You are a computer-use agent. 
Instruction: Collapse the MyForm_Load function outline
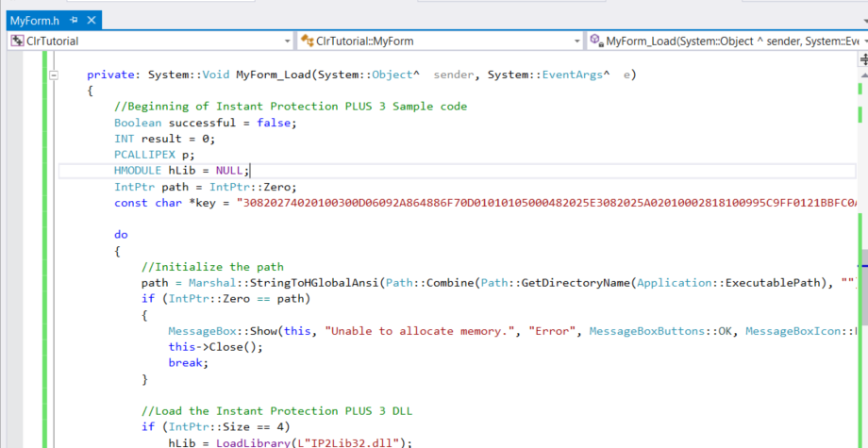pyautogui.click(x=54, y=75)
